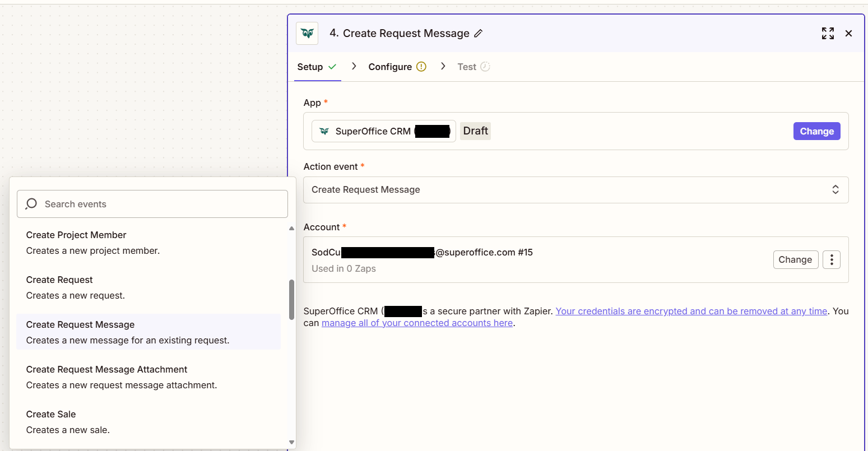
Task: Click scroll down arrow in events list
Action: 291,442
